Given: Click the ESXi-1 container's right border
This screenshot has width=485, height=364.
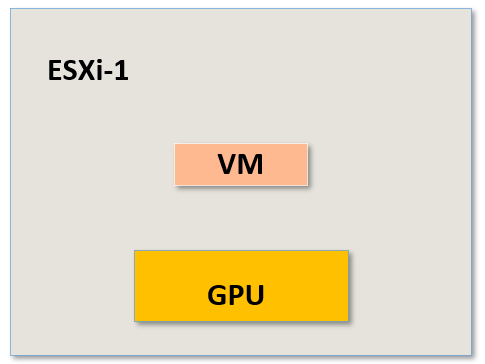Looking at the screenshot, I should coord(471,182).
